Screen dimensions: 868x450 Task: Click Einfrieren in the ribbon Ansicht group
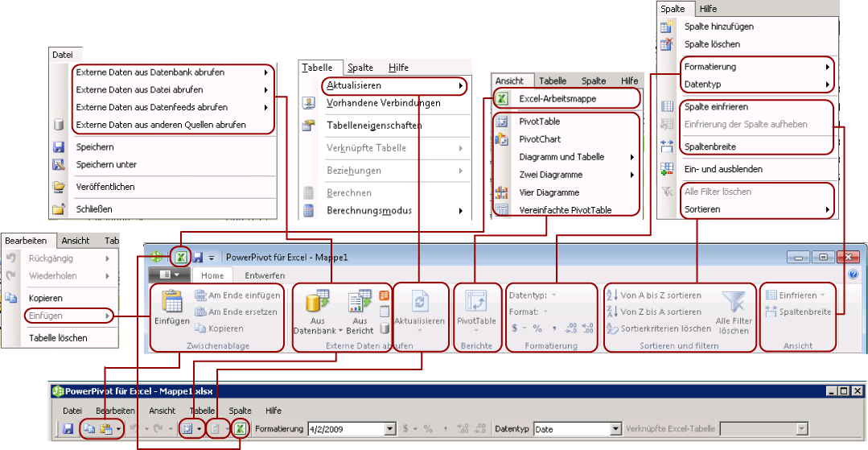(x=795, y=295)
